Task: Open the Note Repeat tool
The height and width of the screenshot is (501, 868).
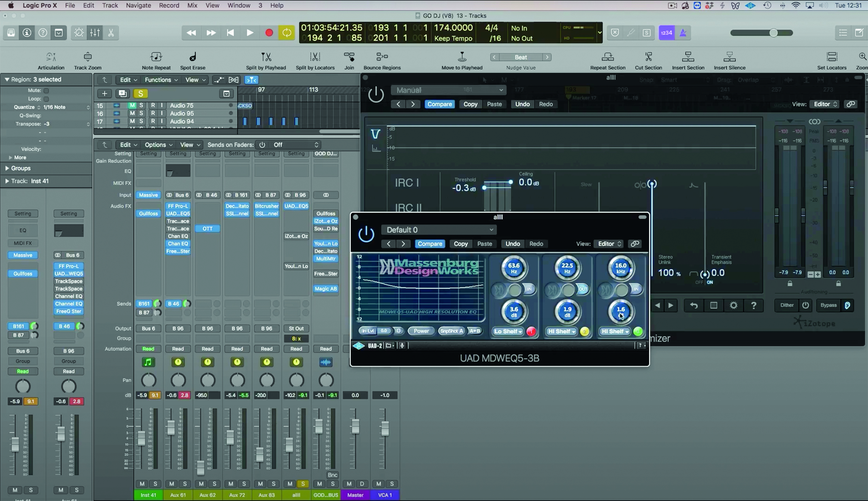Action: [x=156, y=57]
